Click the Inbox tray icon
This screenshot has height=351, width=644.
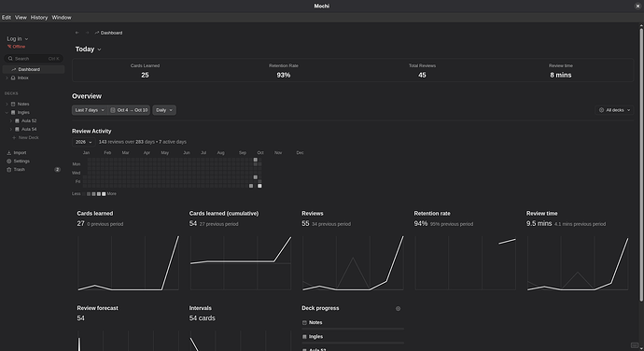[x=13, y=77]
